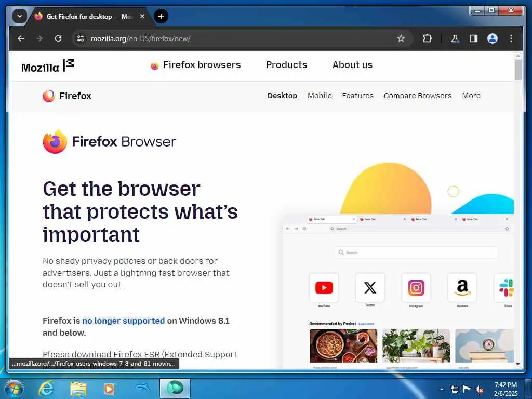This screenshot has width=532, height=399.
Task: Click the Slack tile in preview
Action: coord(504,288)
